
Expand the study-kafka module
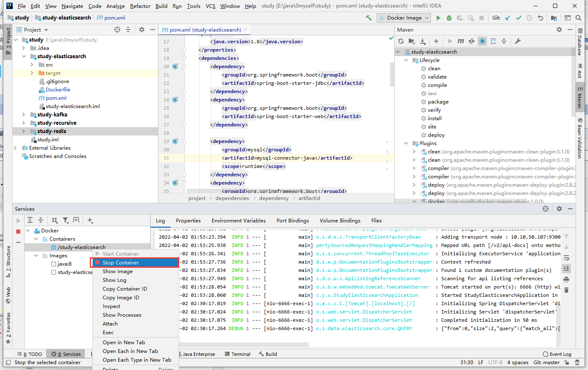[x=24, y=115]
